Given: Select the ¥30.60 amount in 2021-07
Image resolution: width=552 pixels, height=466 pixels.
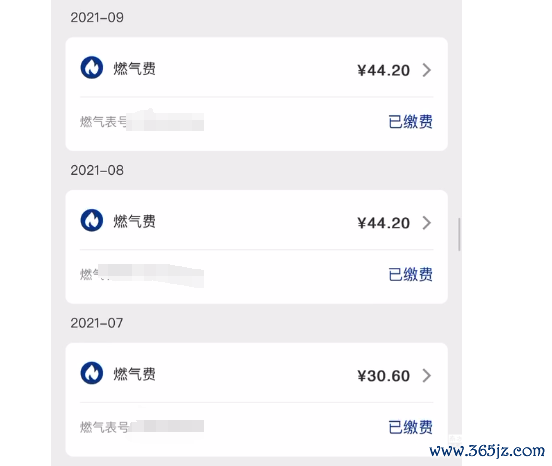Looking at the screenshot, I should pos(383,376).
